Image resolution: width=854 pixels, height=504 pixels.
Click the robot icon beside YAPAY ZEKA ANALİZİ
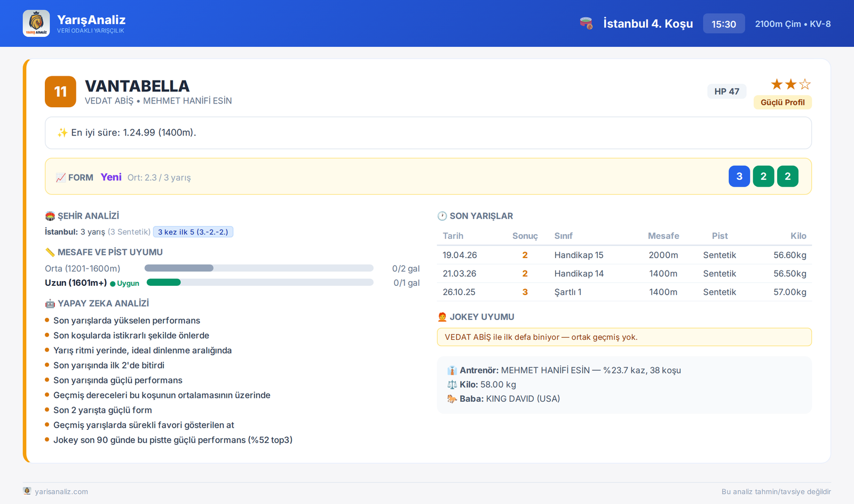[x=50, y=303]
